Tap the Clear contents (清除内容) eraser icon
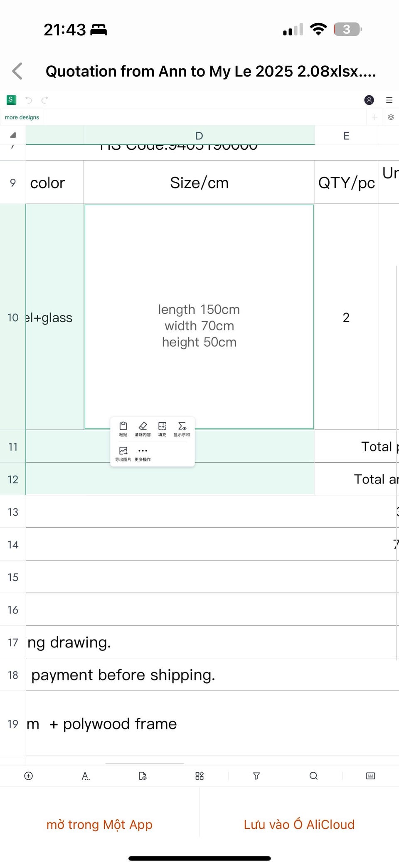Screen dimensions: 399x868 tap(143, 429)
